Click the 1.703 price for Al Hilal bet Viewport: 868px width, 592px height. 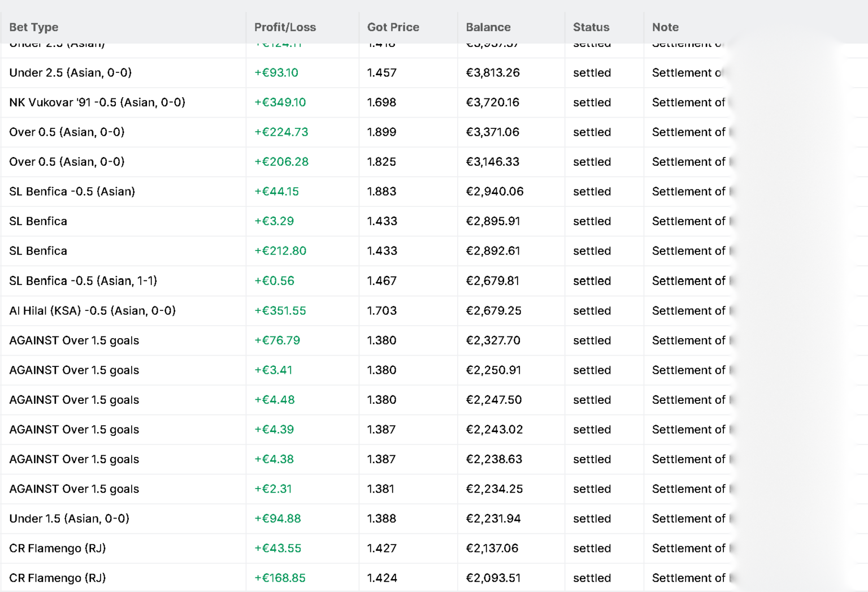[381, 310]
